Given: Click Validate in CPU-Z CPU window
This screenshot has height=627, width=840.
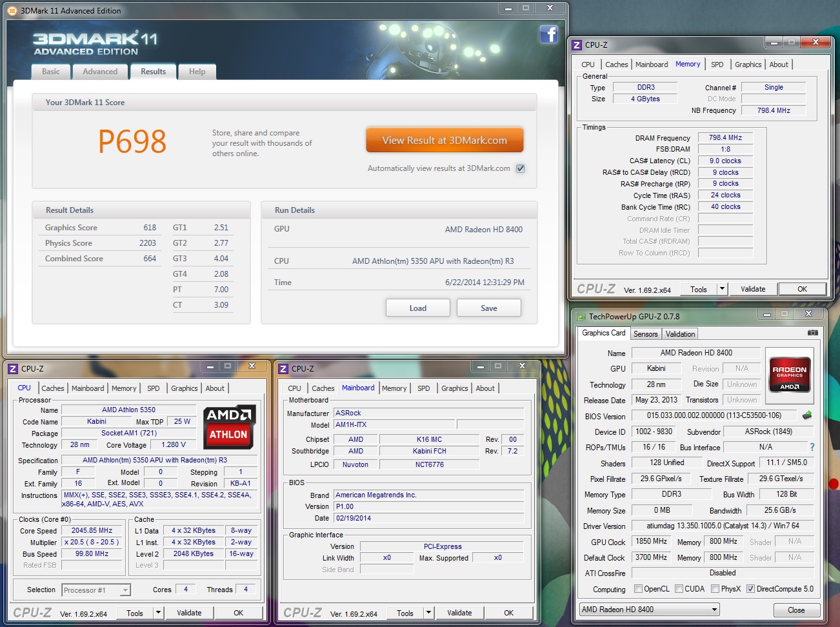Looking at the screenshot, I should [x=189, y=613].
